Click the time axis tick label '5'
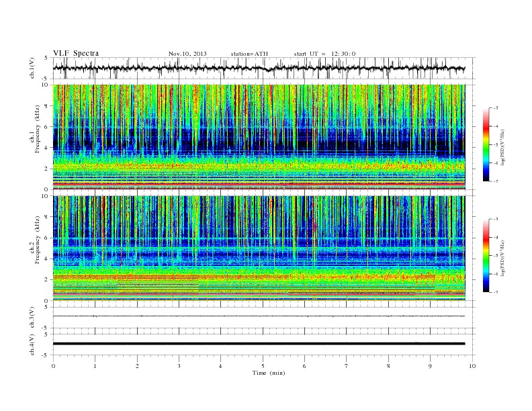 [263, 366]
